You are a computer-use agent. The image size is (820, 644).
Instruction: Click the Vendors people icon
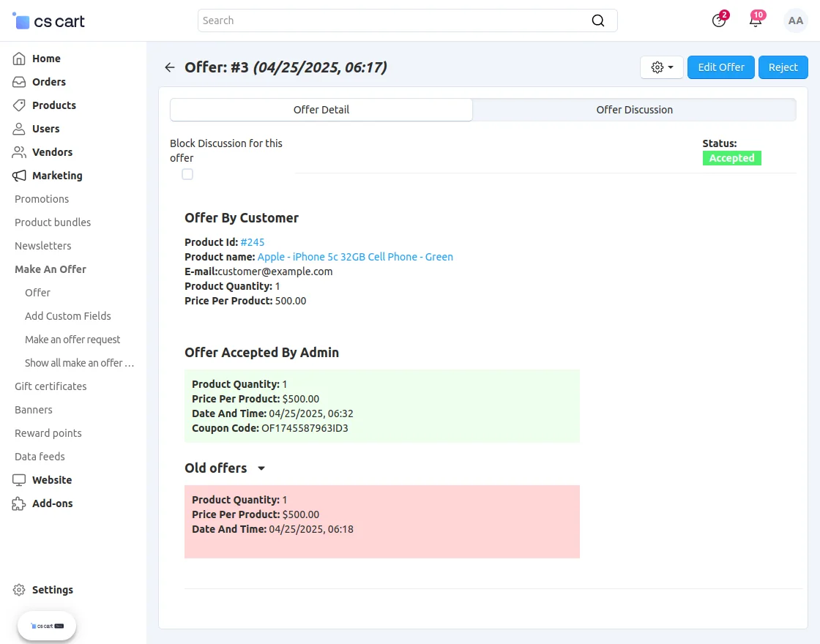tap(19, 152)
